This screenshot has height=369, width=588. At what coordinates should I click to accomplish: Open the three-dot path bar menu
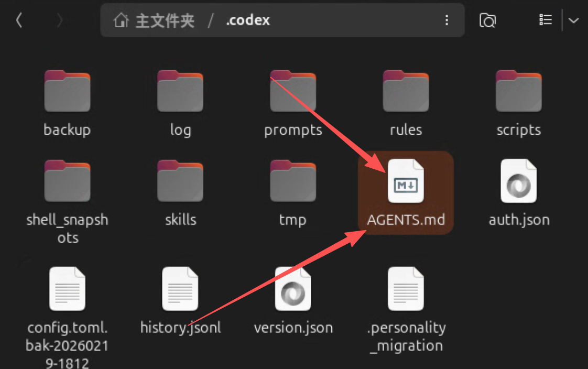[447, 20]
